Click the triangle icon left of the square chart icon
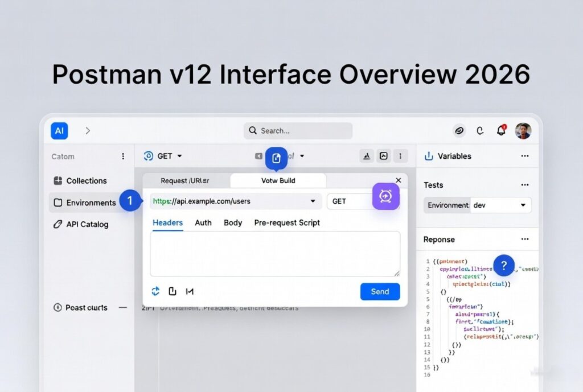The height and width of the screenshot is (392, 583). [x=367, y=156]
